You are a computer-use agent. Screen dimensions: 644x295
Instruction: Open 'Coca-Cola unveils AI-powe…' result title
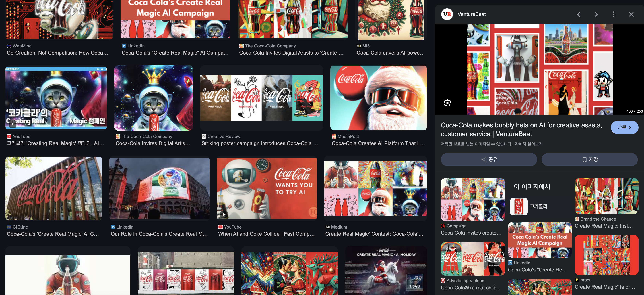click(391, 53)
